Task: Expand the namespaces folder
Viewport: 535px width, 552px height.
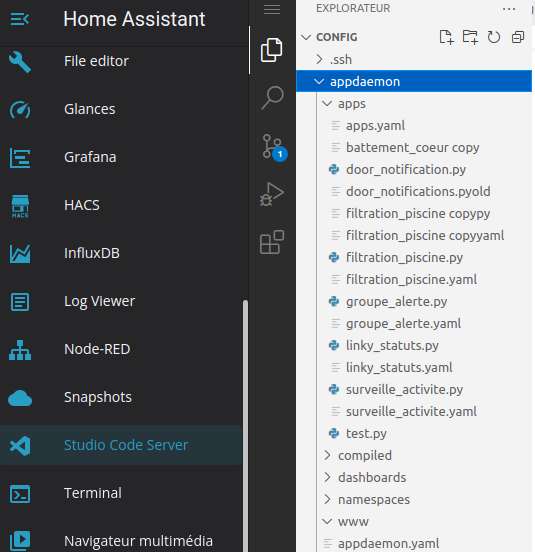Action: point(327,499)
